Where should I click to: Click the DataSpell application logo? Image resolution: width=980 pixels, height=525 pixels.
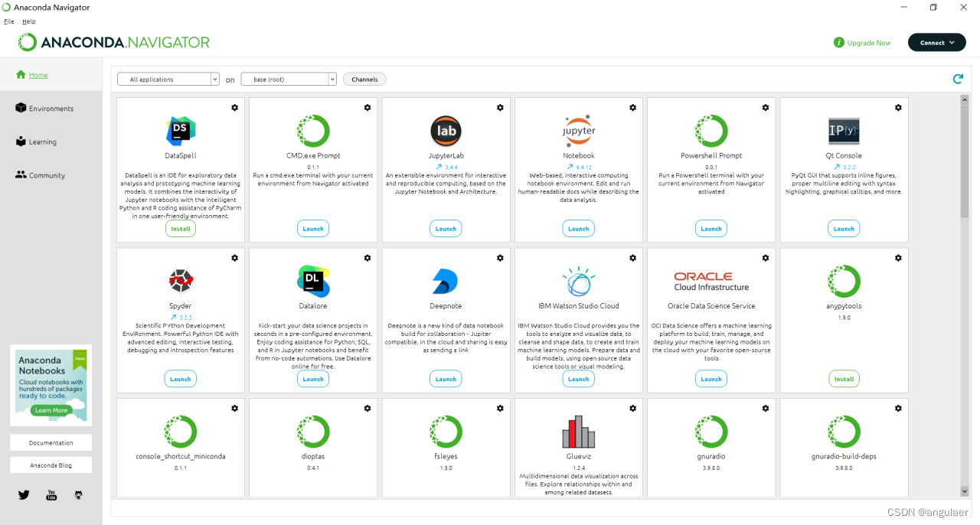[x=181, y=131]
